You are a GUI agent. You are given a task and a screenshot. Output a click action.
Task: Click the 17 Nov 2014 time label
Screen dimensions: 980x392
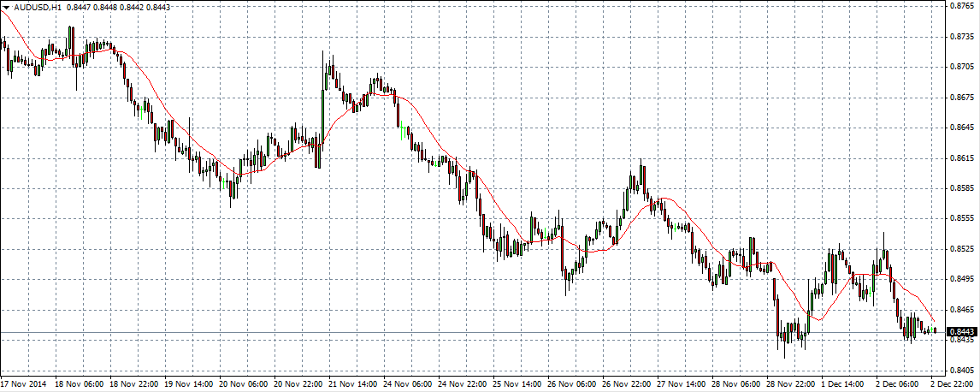(26, 384)
